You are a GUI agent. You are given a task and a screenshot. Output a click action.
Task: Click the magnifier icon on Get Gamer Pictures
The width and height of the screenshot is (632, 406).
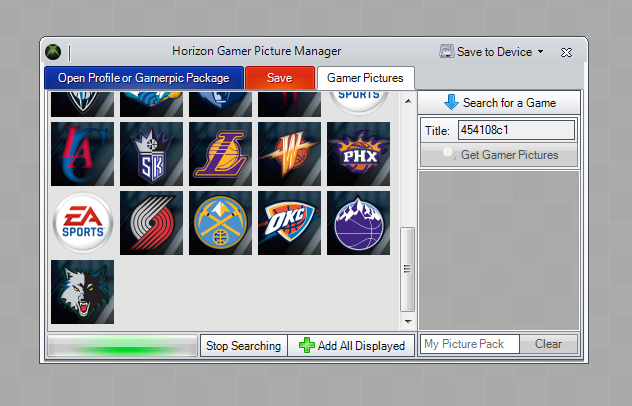click(449, 154)
